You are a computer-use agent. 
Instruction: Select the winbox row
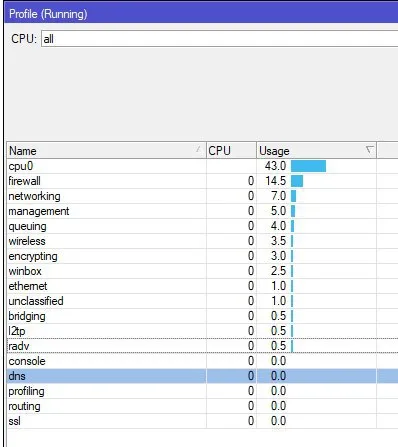(x=202, y=271)
